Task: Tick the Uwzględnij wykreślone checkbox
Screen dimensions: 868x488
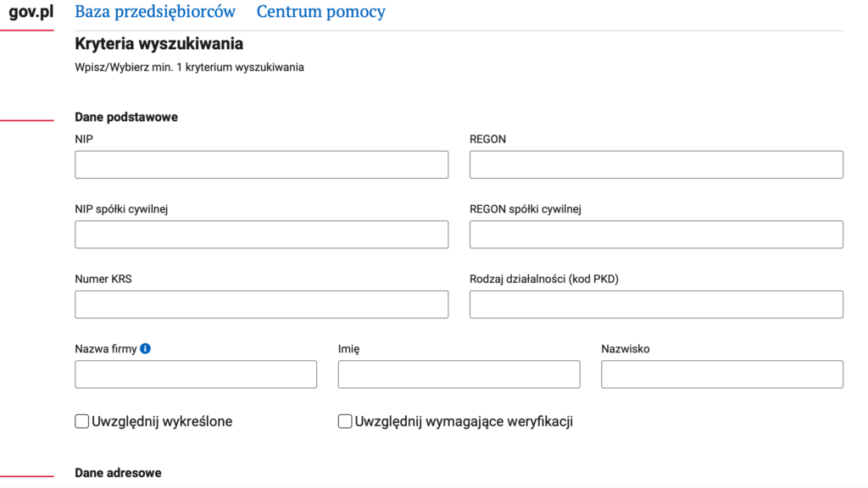Action: coord(82,421)
